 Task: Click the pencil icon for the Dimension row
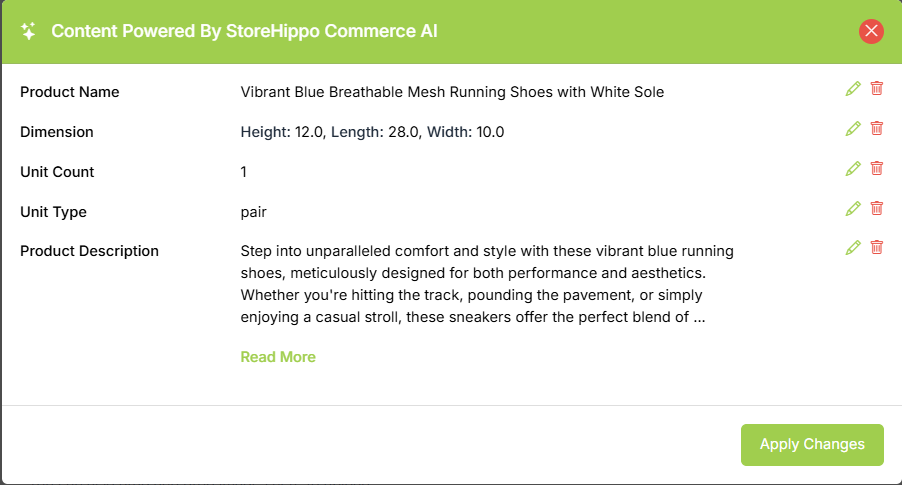point(853,128)
